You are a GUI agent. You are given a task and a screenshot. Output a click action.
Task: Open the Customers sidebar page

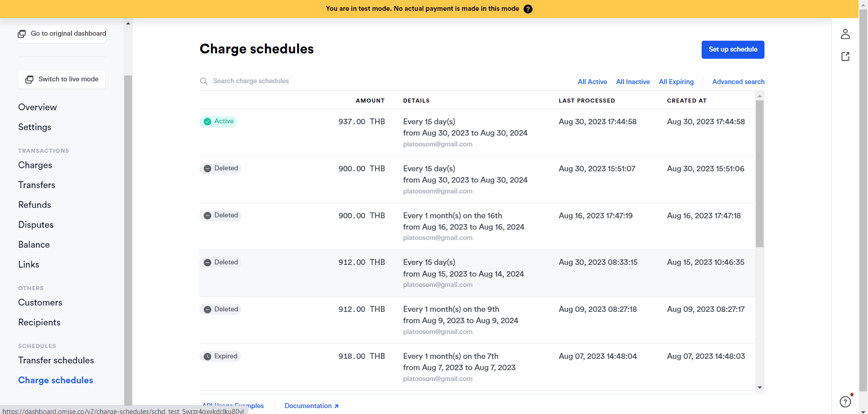tap(40, 302)
